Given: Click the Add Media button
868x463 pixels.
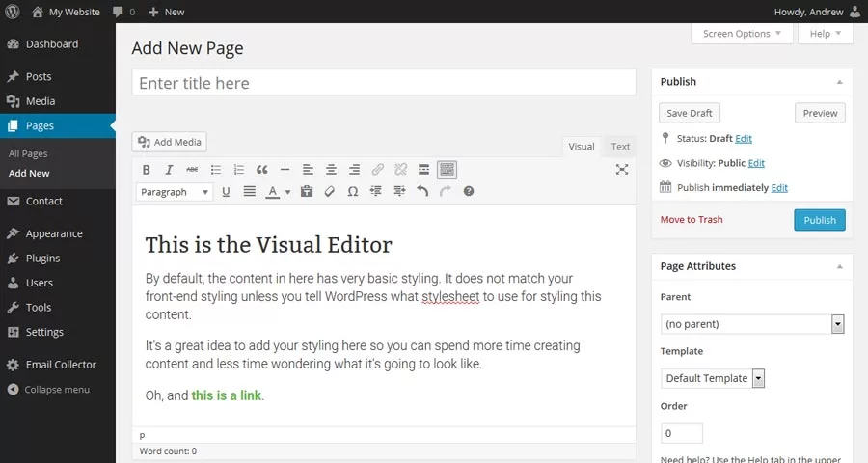Looking at the screenshot, I should click(x=170, y=142).
